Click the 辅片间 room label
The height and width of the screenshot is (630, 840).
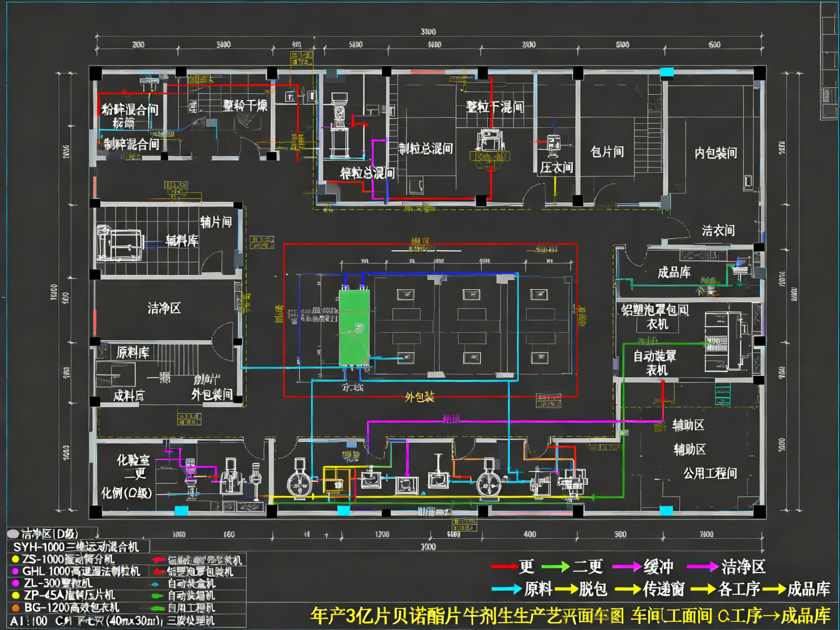[x=216, y=222]
